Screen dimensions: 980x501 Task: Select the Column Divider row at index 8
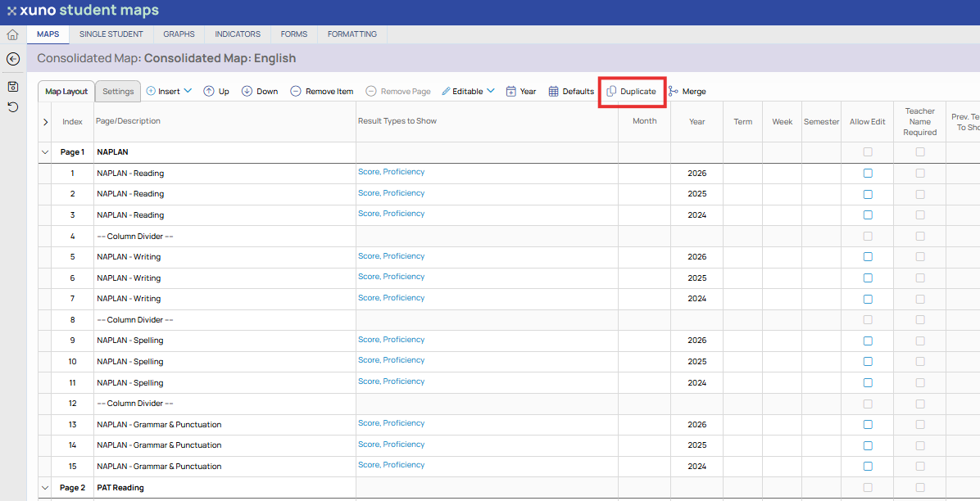135,320
